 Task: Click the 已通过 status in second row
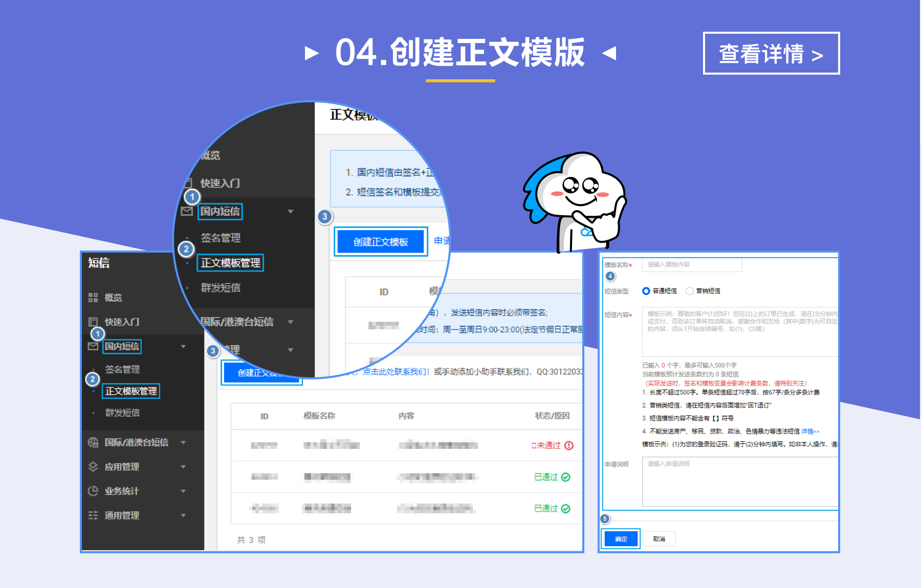point(546,477)
